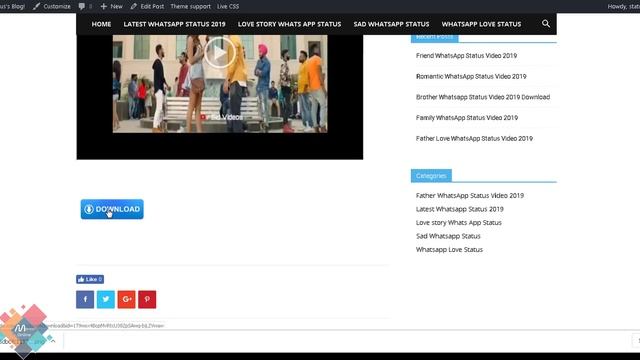Open Sad Whatsapp Status category link

click(448, 236)
